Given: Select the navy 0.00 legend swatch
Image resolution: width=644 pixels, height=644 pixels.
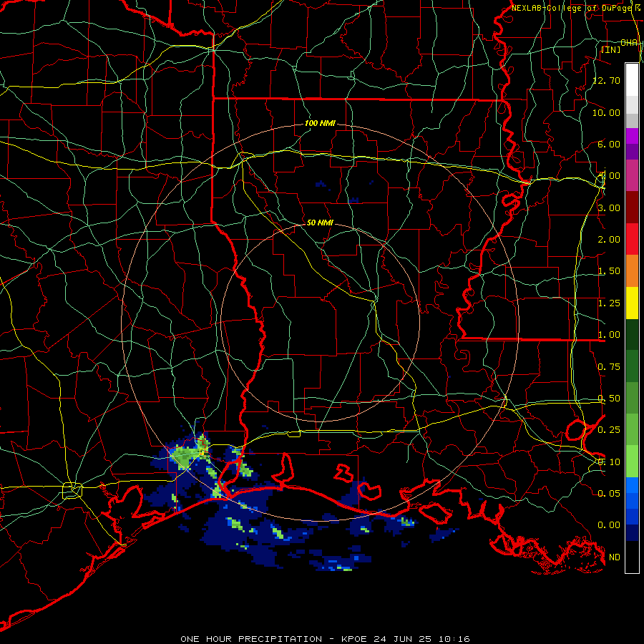Looking at the screenshot, I should [x=632, y=532].
